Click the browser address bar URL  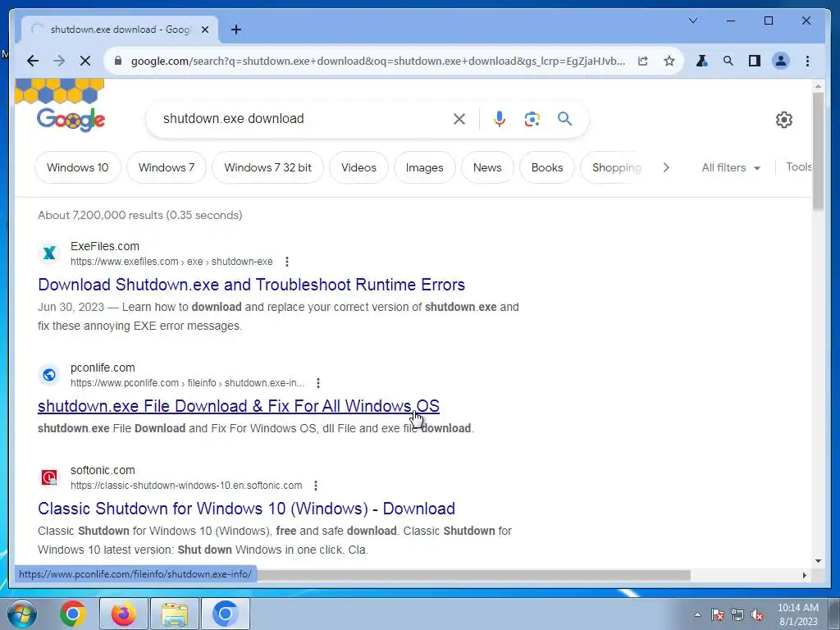coord(377,61)
